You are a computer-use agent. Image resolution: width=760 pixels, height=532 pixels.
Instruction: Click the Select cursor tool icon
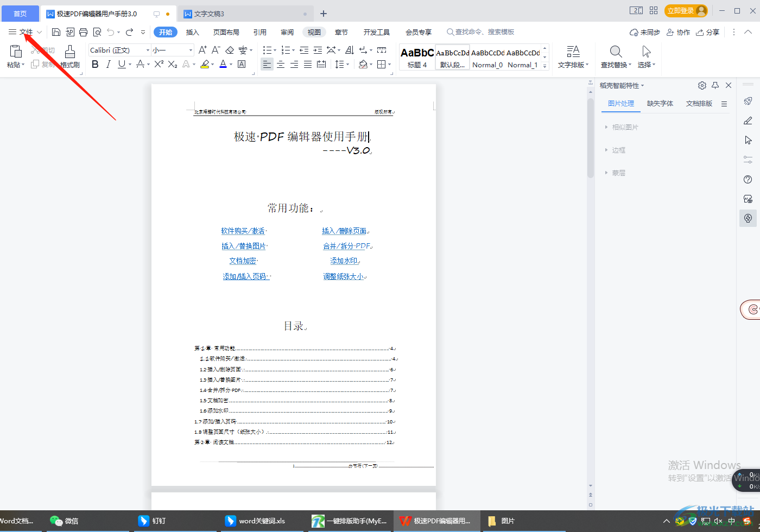coord(646,52)
